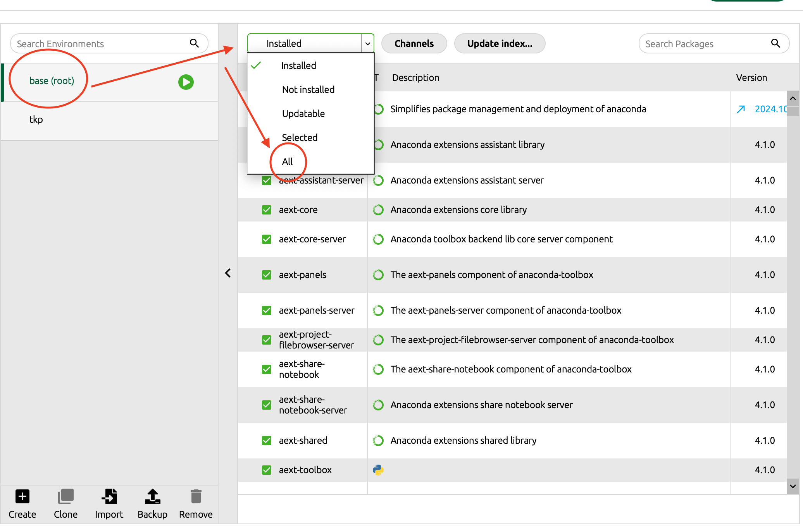The height and width of the screenshot is (532, 803).
Task: Toggle the aext-share-notebook checkbox
Action: pos(267,369)
